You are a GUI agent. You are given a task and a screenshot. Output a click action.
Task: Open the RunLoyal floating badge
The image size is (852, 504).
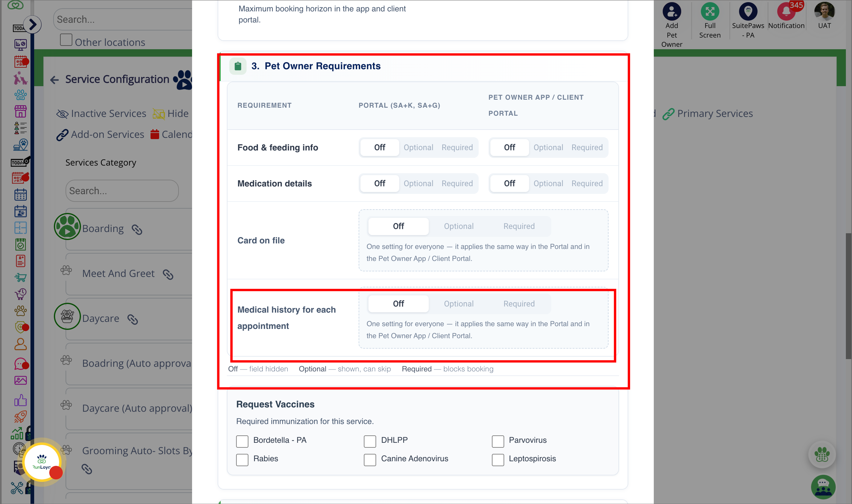point(42,462)
